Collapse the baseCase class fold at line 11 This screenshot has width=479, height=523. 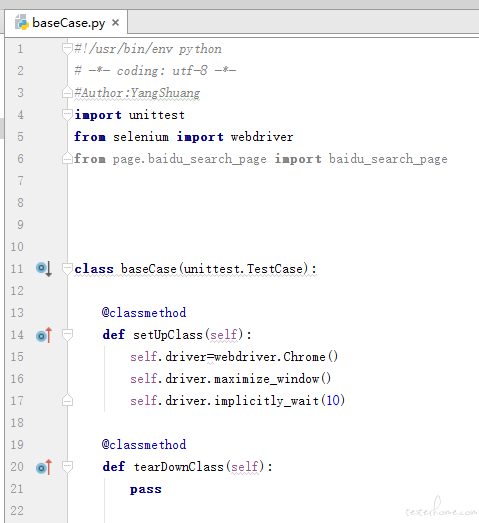67,269
